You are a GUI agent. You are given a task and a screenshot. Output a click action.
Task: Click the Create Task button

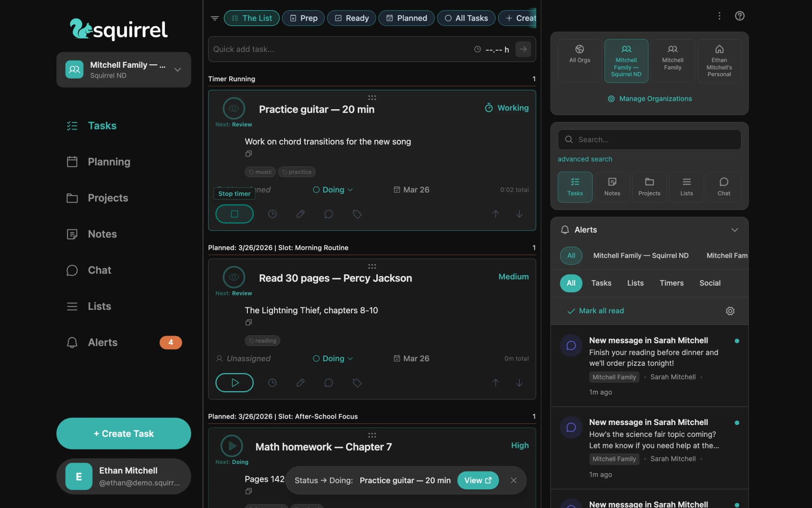coord(123,433)
